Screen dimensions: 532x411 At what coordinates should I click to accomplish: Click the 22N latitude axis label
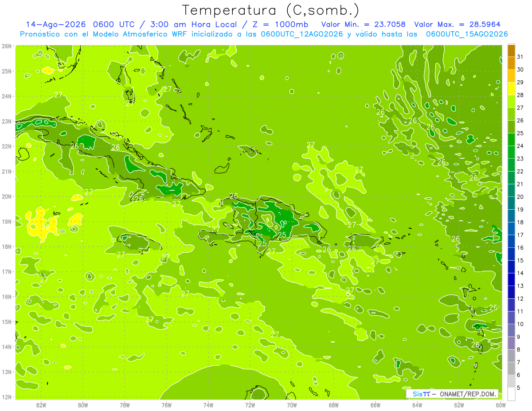[x=7, y=146]
